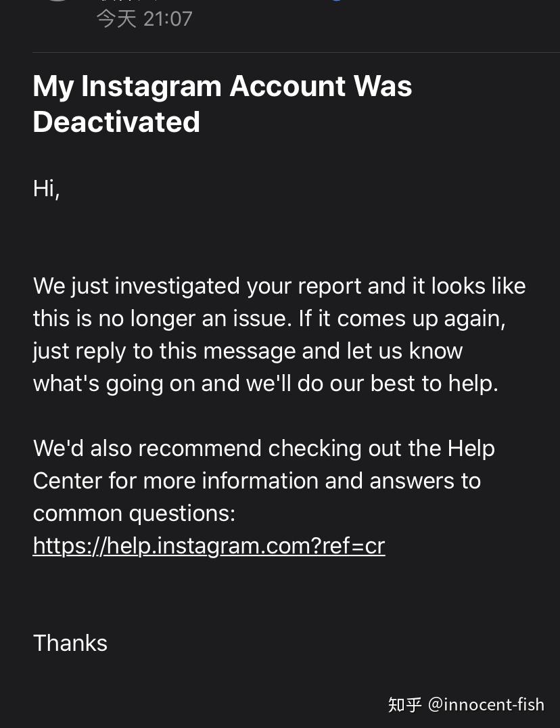Image resolution: width=560 pixels, height=728 pixels.
Task: Open the help.instagram.com?ref=cr link
Action: point(208,545)
